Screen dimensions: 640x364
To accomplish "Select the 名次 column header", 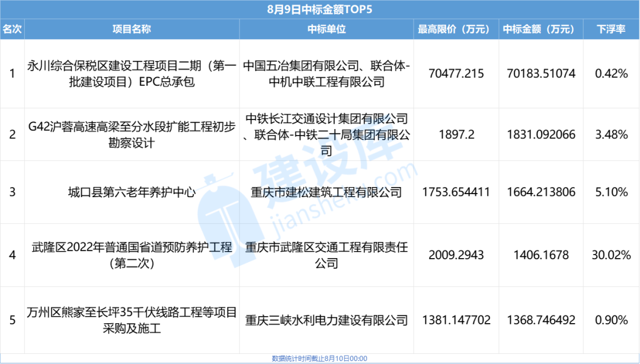I will point(12,28).
